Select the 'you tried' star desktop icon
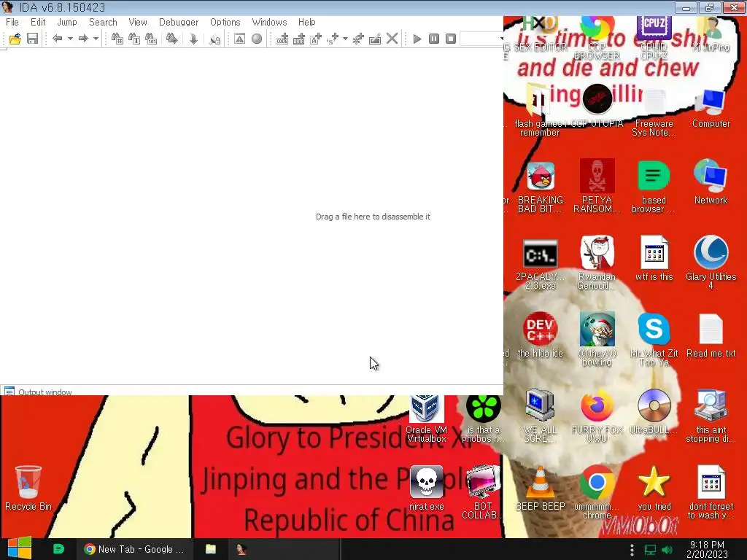This screenshot has height=560, width=747. (654, 488)
